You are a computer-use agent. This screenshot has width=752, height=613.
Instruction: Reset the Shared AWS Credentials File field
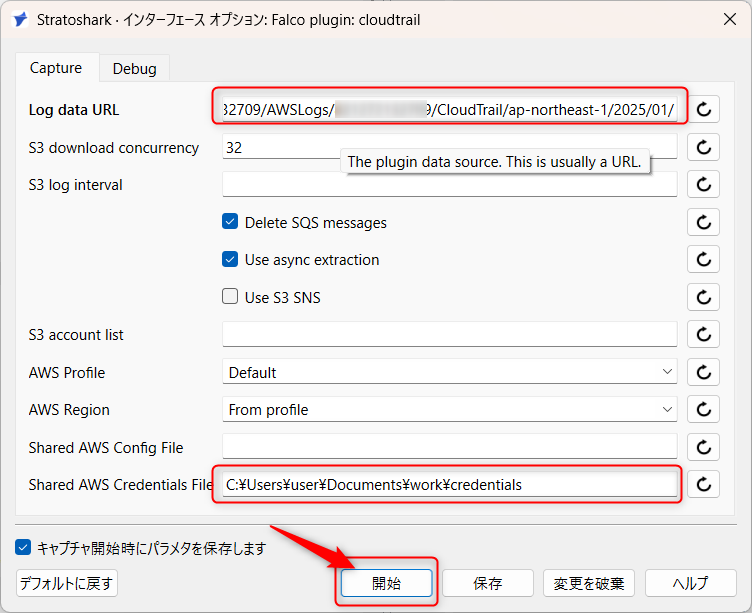click(703, 484)
